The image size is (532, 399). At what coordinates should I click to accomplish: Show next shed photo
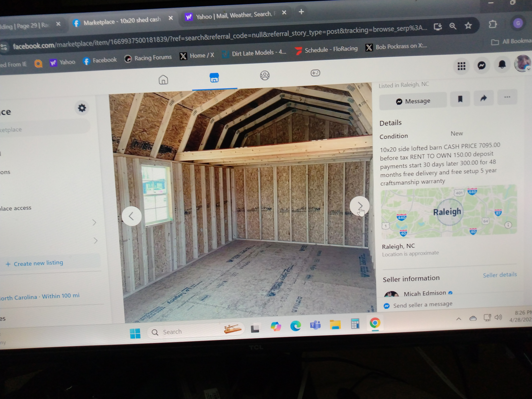[x=359, y=206]
